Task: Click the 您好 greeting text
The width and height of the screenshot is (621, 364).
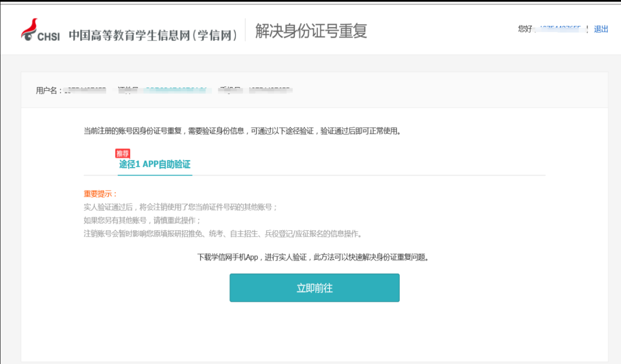Action: click(x=525, y=29)
